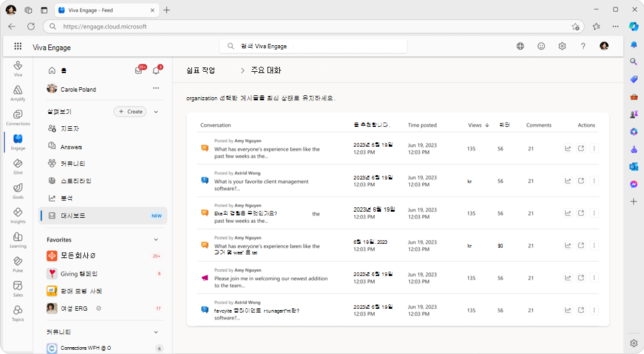
Task: Open the help question mark
Action: [583, 46]
